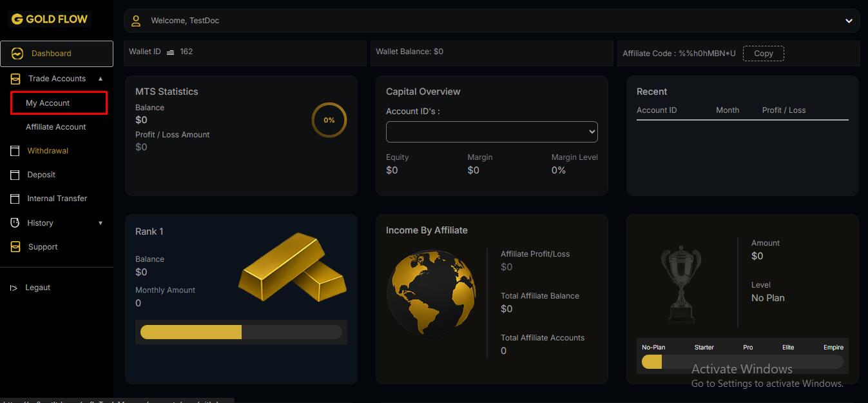Click the Internal Transfer icon
Viewport: 868px width, 403px height.
pyautogui.click(x=15, y=198)
